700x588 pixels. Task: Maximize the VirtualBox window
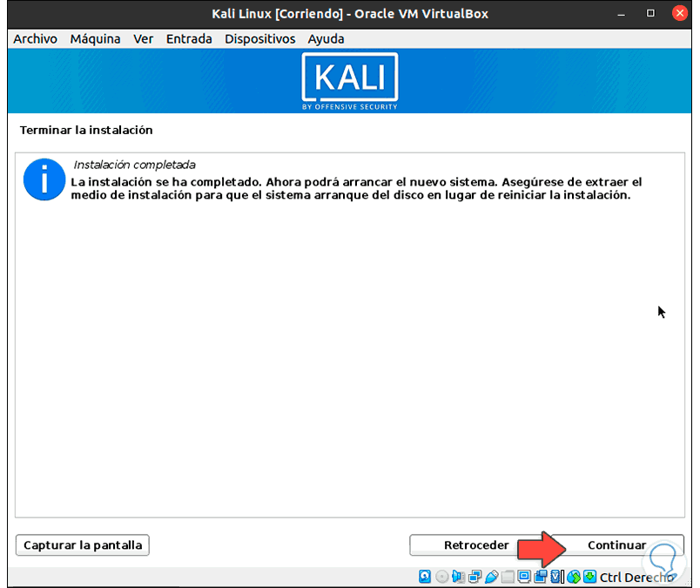pos(650,13)
